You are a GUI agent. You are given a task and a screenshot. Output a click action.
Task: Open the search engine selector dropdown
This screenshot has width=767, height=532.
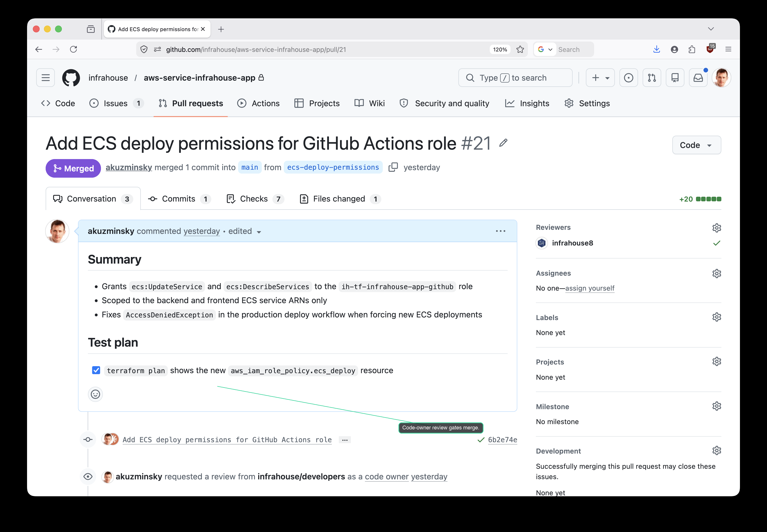pyautogui.click(x=545, y=49)
